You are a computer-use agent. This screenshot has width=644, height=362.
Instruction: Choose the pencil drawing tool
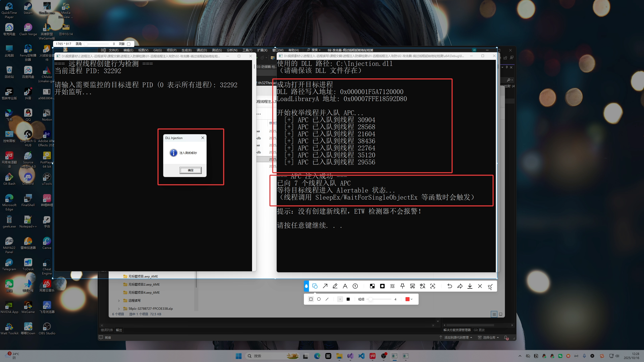pyautogui.click(x=335, y=286)
